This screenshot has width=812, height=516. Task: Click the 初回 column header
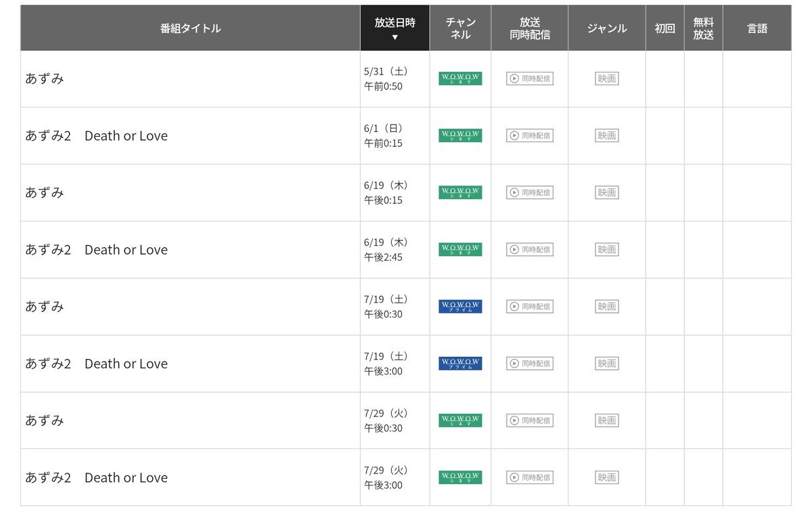click(x=665, y=28)
